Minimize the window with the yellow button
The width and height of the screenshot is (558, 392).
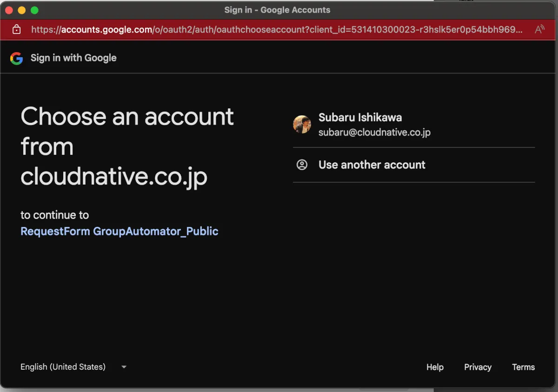coord(21,10)
